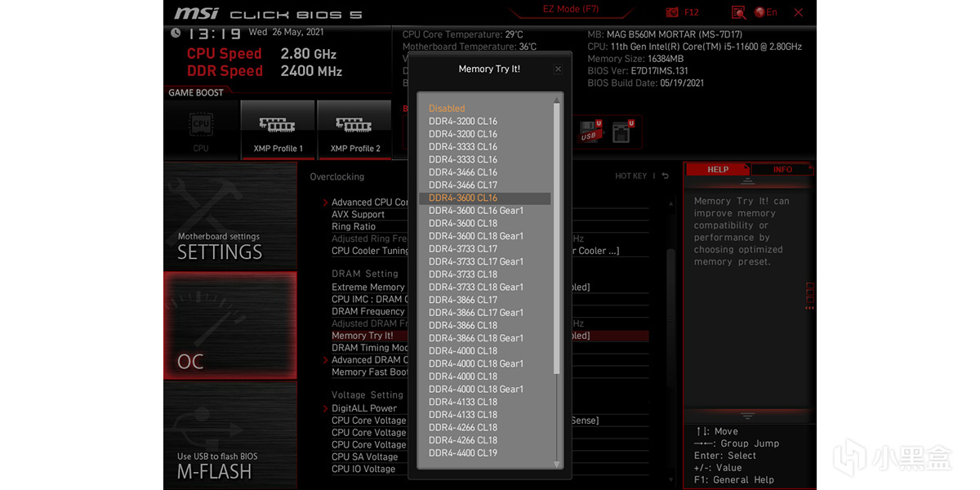Screen dimensions: 980x490
Task: Select the highlighted DDR4-3600 CL16 preset
Action: (x=485, y=198)
